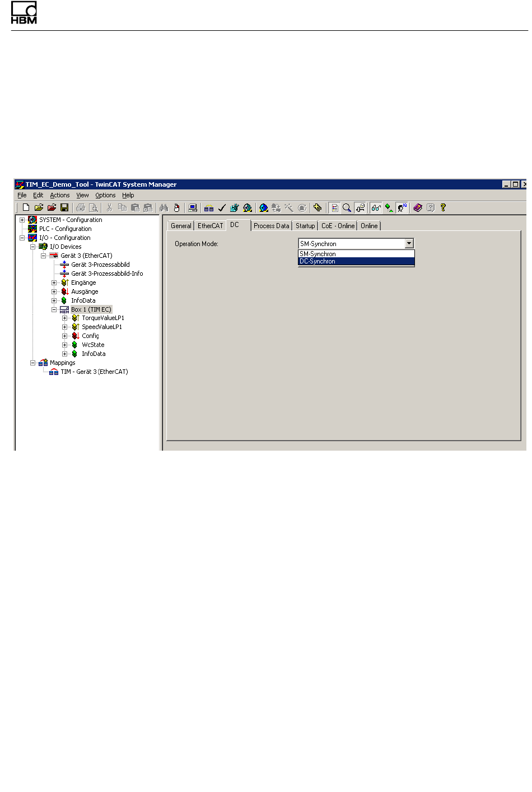Switch to the CoE - Online tab

[338, 226]
